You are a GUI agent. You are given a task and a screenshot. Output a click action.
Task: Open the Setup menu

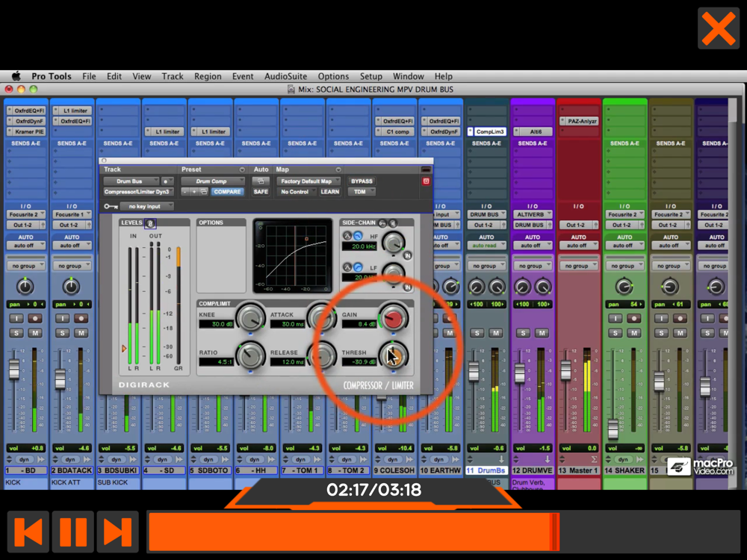click(371, 76)
